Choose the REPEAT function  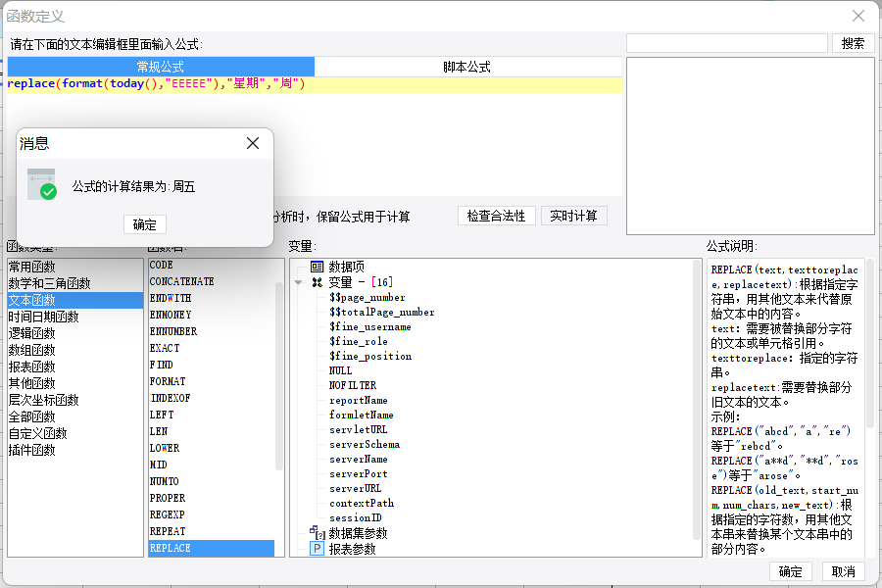point(212,531)
